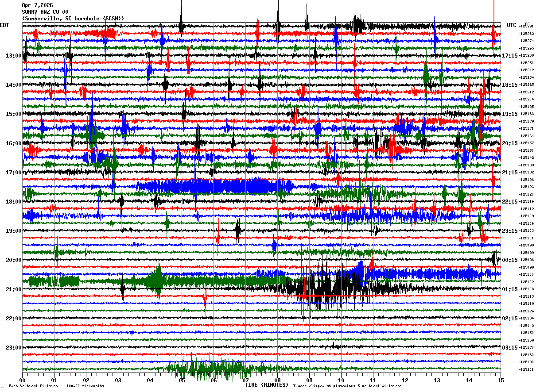Click the DC offset value -125186
The width and height of the screenshot is (536, 392).
(526, 114)
